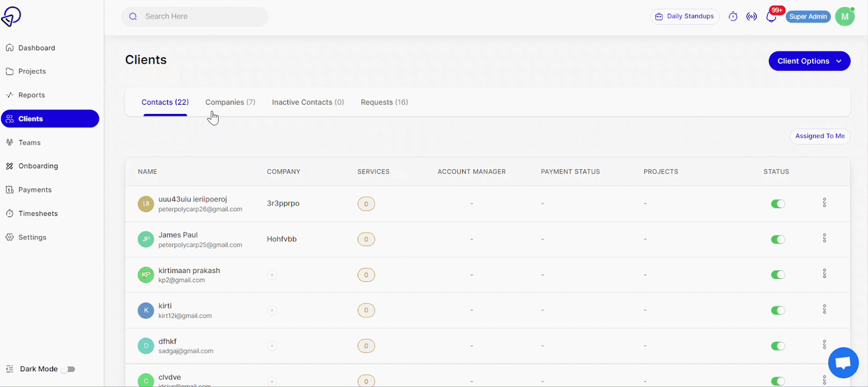The width and height of the screenshot is (868, 387).
Task: Switch to the Companies (7) tab
Action: 230,102
